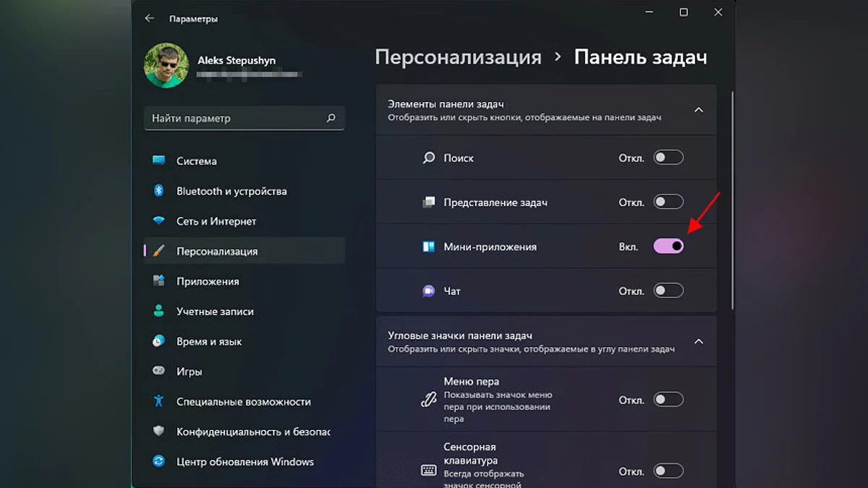Open Bluetooth и устройства category
This screenshot has height=488, width=868.
(x=244, y=191)
